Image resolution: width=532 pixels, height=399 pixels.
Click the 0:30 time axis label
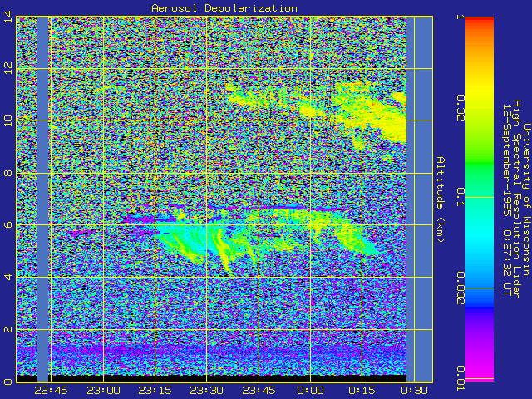(x=414, y=391)
